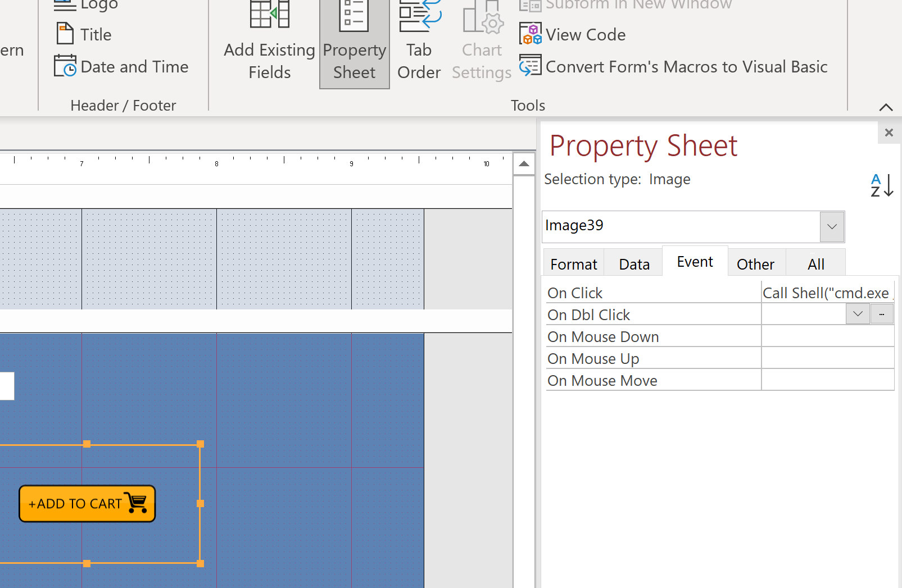Image resolution: width=902 pixels, height=588 pixels.
Task: Open the Image39 object selector dropdown
Action: (x=832, y=226)
